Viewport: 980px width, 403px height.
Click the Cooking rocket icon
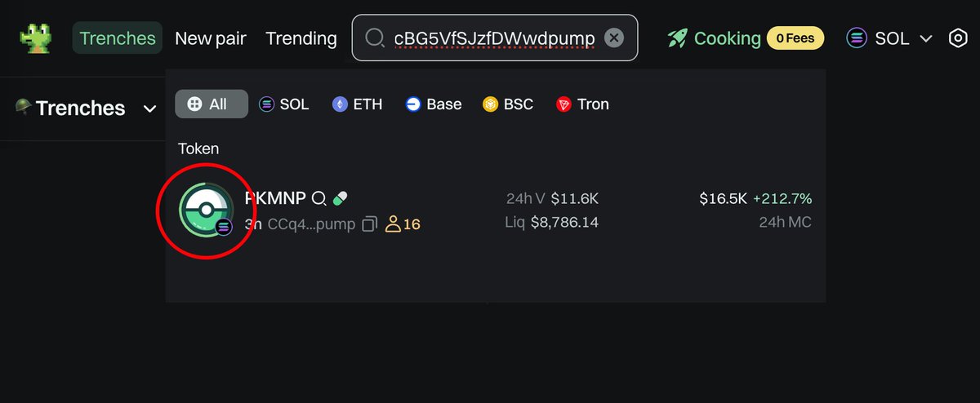677,38
